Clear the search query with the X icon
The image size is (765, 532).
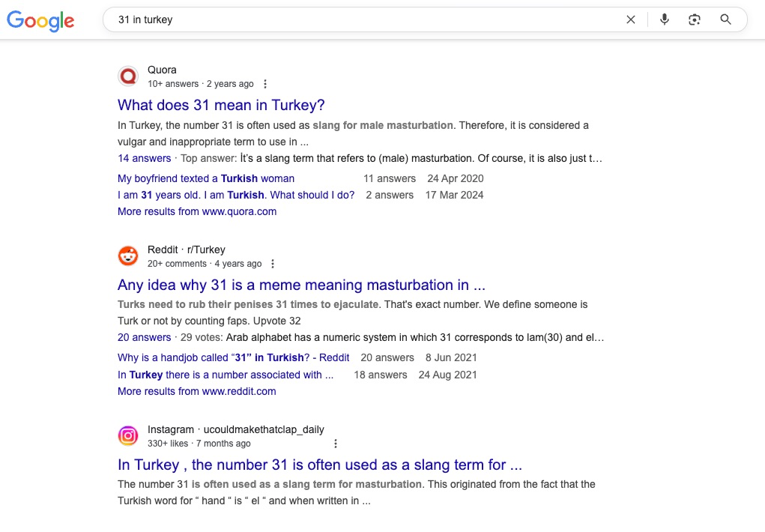coord(631,19)
